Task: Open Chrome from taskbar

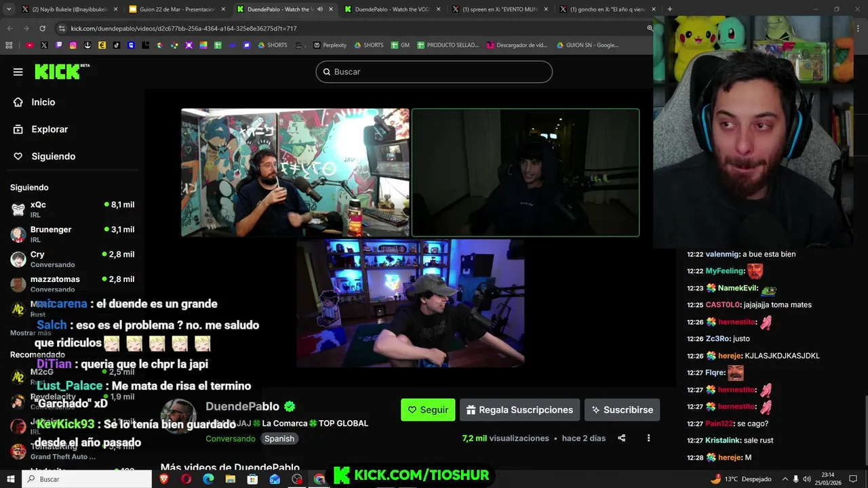Action: [319, 479]
